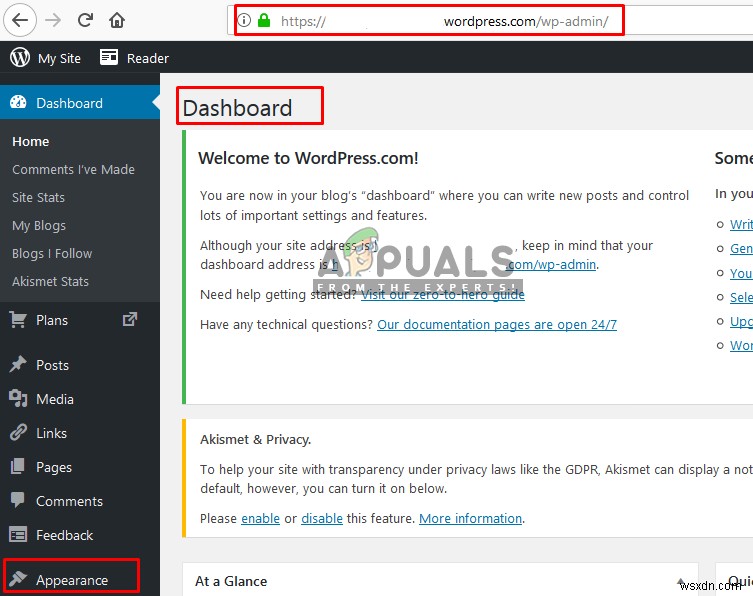Click the Appearance paintbrush icon

(x=18, y=579)
